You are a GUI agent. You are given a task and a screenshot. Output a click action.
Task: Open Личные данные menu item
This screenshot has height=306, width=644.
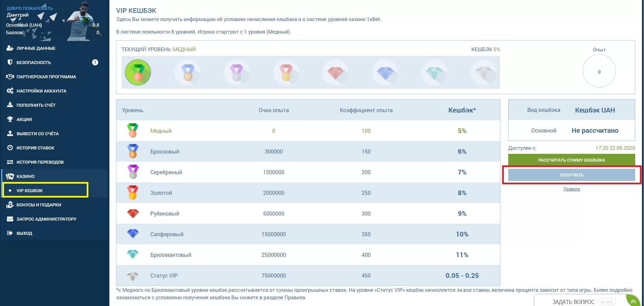point(36,48)
